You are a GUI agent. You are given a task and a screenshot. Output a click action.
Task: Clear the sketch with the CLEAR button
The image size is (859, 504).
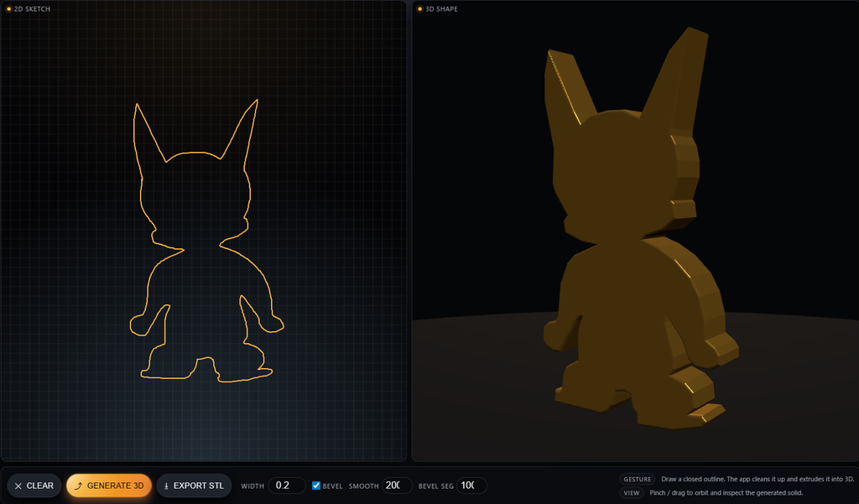pyautogui.click(x=34, y=486)
